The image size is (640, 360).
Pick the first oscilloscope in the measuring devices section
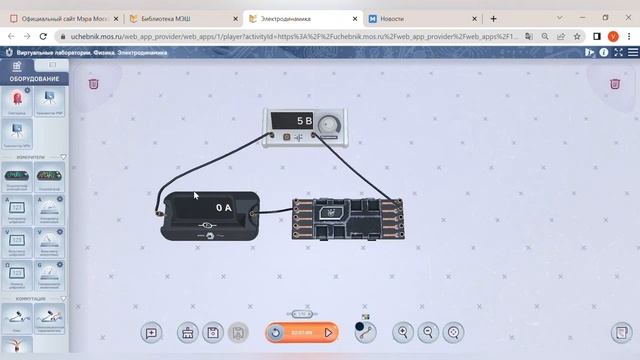[x=17, y=177]
